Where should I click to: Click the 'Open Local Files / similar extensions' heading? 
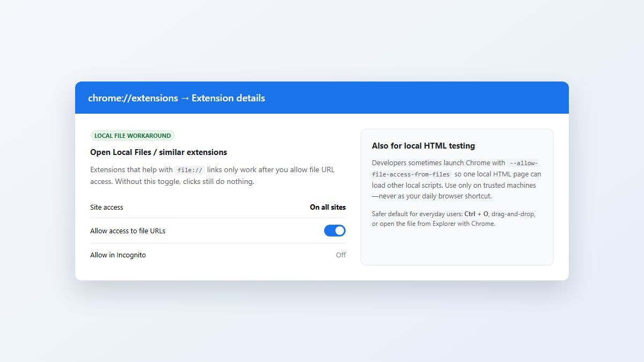click(x=159, y=152)
